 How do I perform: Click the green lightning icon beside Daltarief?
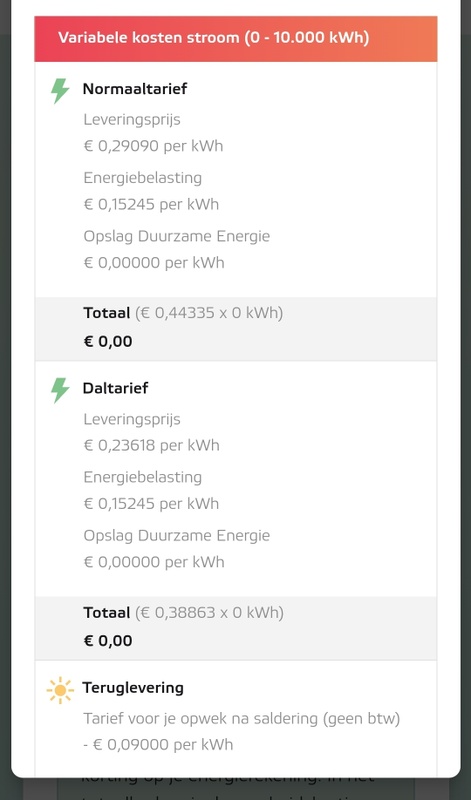tap(60, 390)
